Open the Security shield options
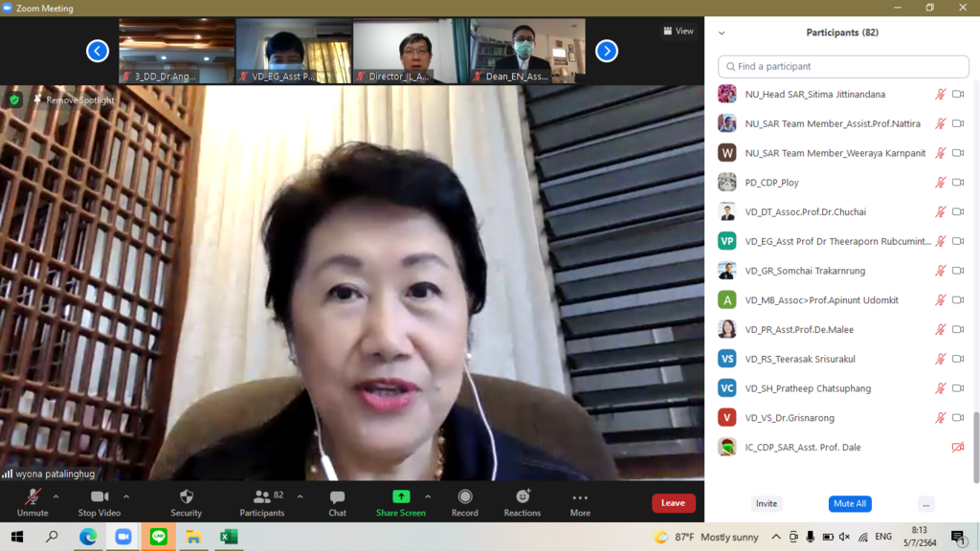The width and height of the screenshot is (980, 551). pos(186,502)
